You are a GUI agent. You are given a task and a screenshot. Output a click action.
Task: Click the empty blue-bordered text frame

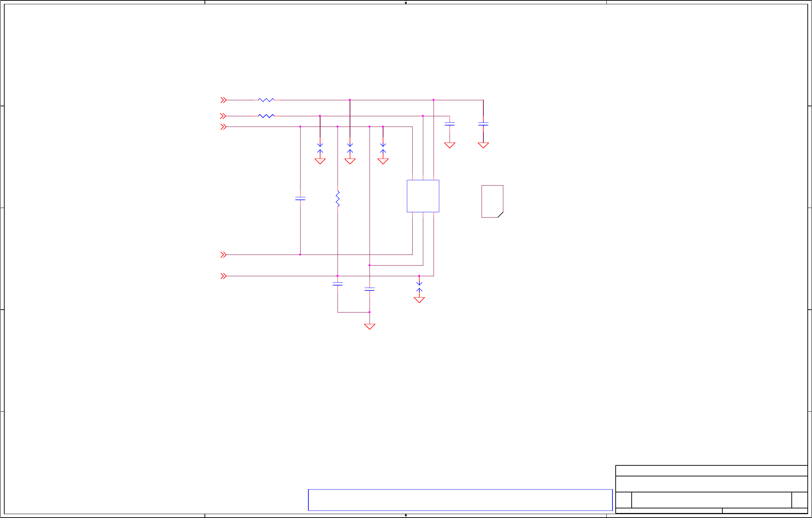pos(460,500)
